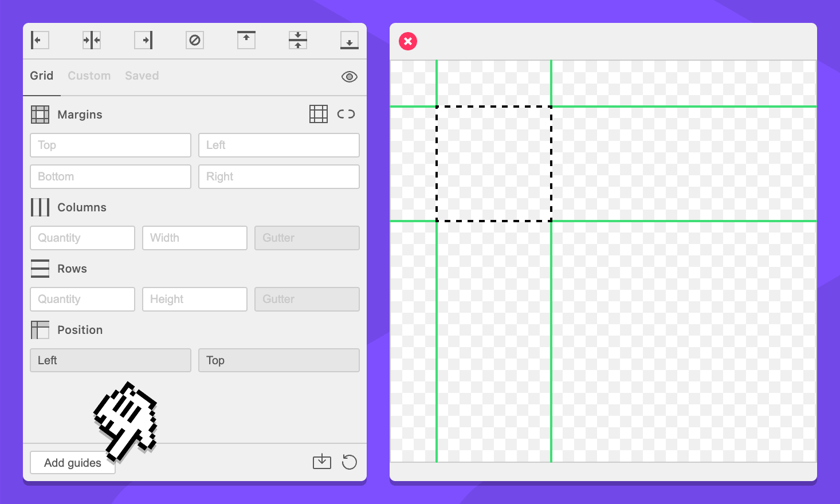Open the Position Top dropdown
Viewport: 840px width, 504px height.
[278, 360]
